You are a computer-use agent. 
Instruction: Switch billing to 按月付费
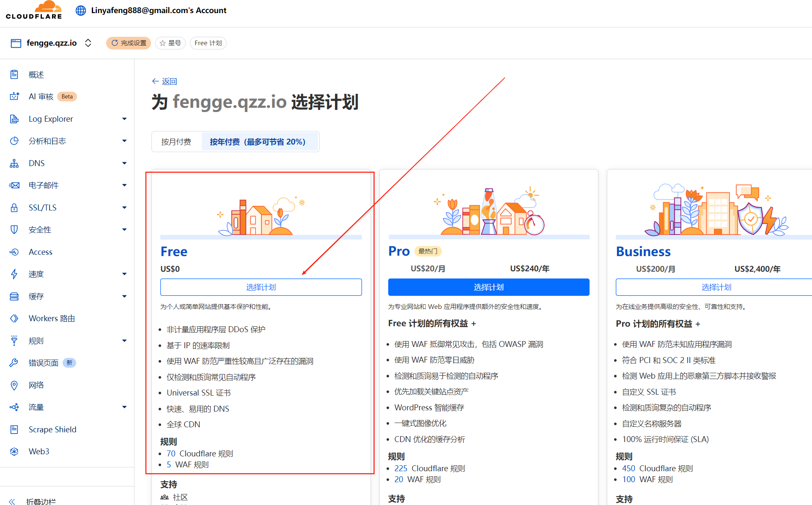tap(176, 142)
